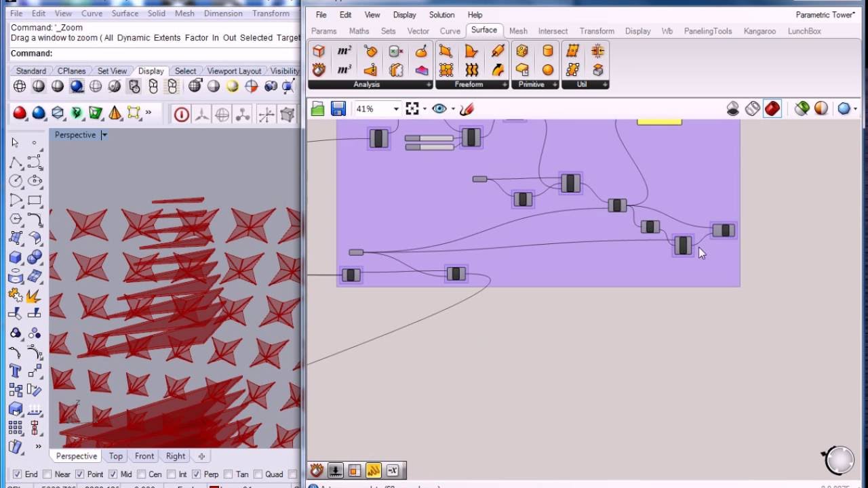The width and height of the screenshot is (868, 488).
Task: Select Rhino's Text tool icon
Action: coord(16,371)
